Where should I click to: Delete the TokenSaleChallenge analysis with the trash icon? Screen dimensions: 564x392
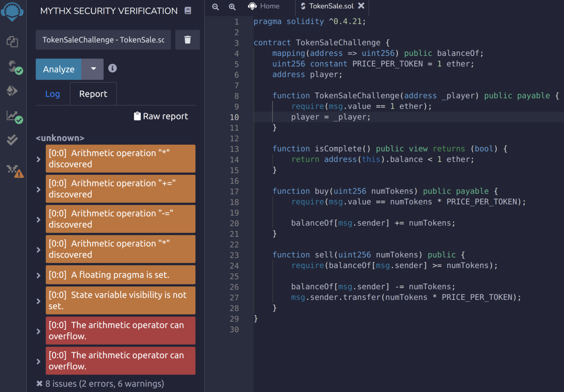(188, 40)
